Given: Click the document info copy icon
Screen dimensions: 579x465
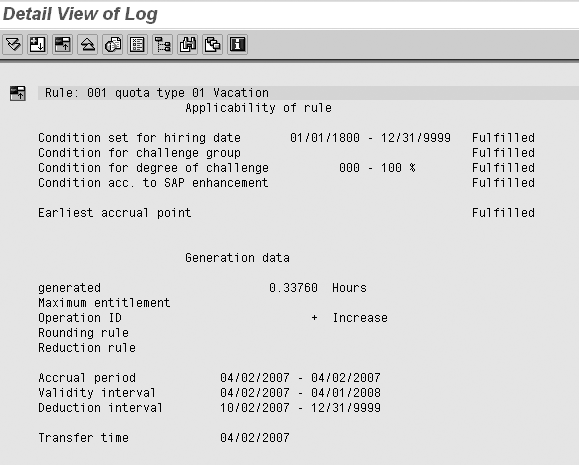Looking at the screenshot, I should 113,45.
